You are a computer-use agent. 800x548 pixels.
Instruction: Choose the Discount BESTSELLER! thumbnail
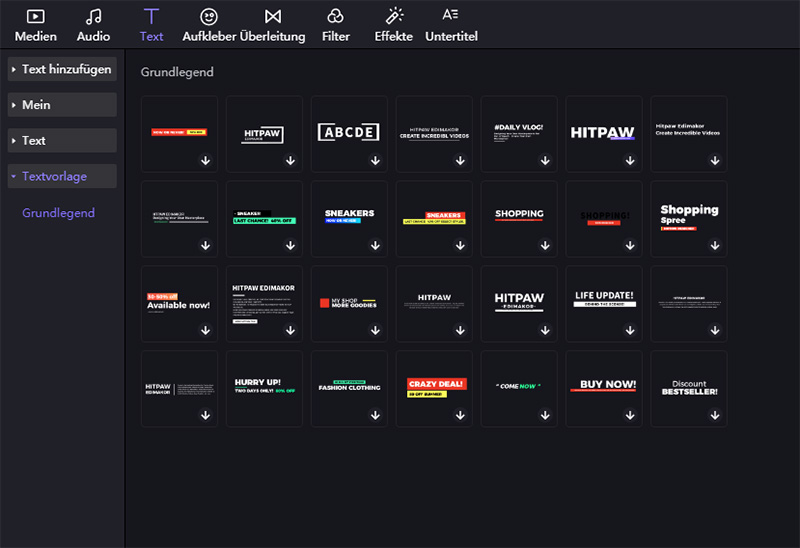pyautogui.click(x=689, y=388)
